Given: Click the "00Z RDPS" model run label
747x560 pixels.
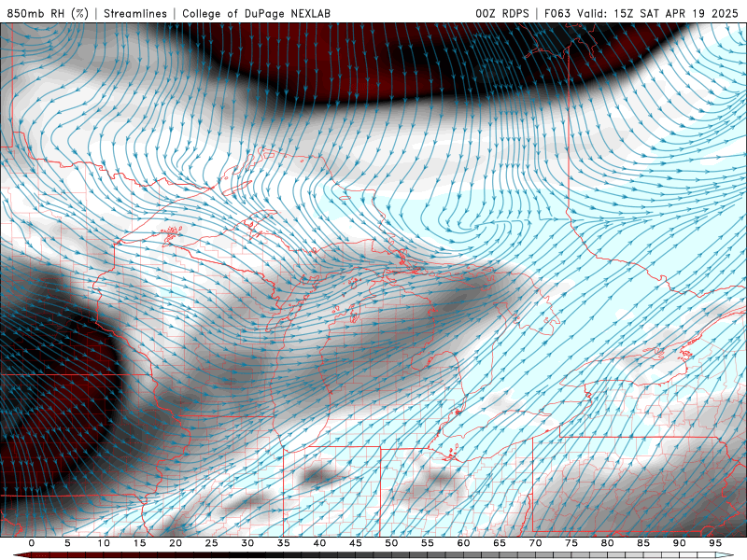Looking at the screenshot, I should click(x=502, y=14).
